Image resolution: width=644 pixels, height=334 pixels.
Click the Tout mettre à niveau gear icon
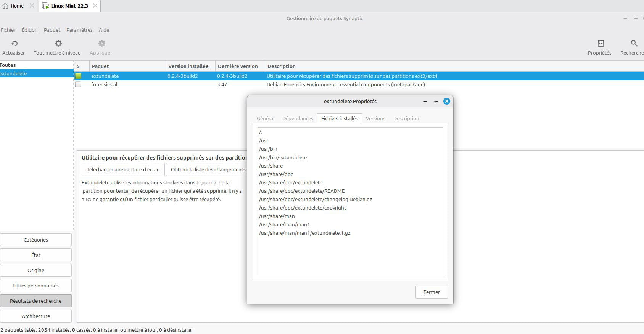(58, 44)
